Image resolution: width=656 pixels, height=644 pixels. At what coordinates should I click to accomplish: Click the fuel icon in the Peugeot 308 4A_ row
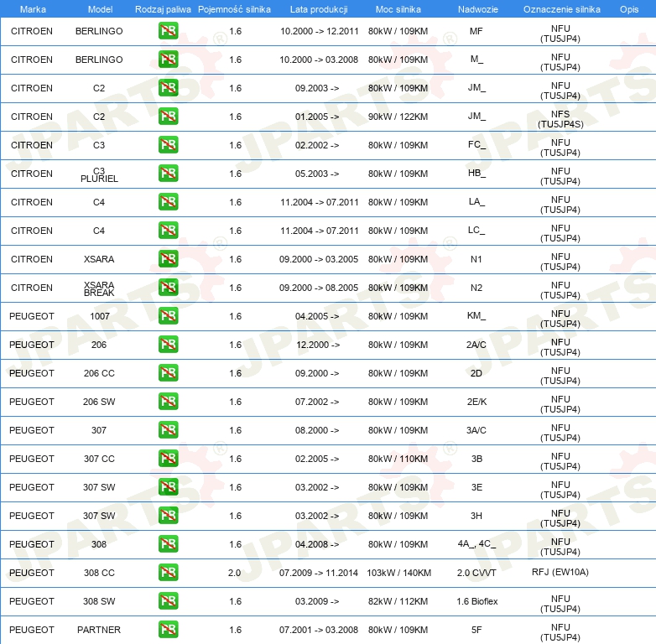pyautogui.click(x=168, y=543)
